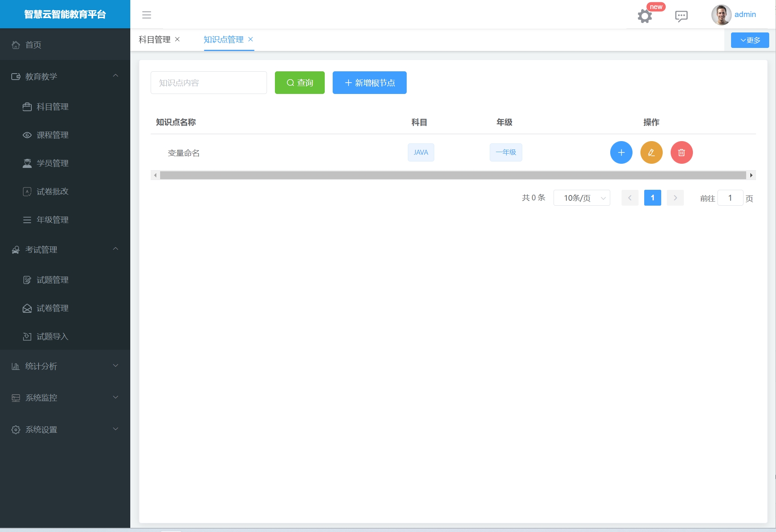
Task: Close the 科目管理 tab
Action: coord(177,39)
